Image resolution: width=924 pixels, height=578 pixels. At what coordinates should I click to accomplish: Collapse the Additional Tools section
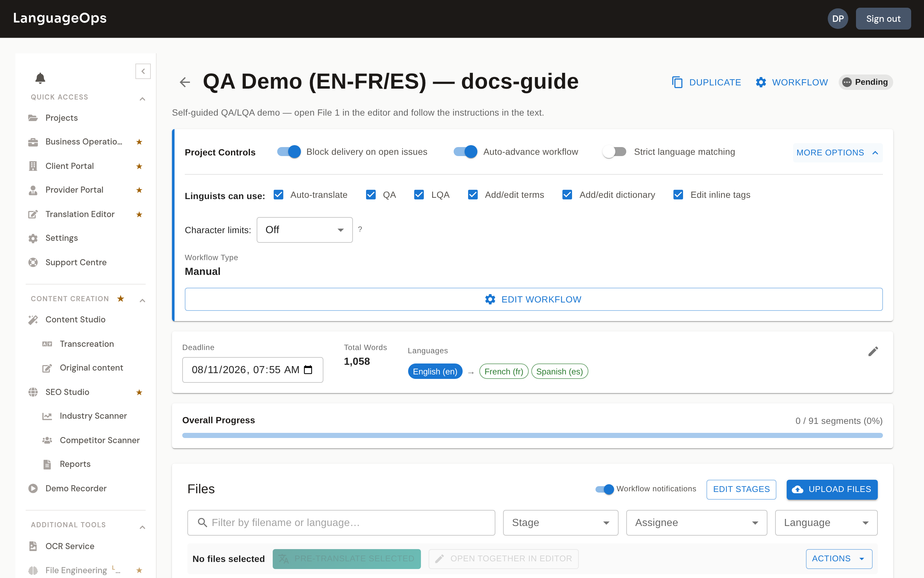click(x=142, y=528)
